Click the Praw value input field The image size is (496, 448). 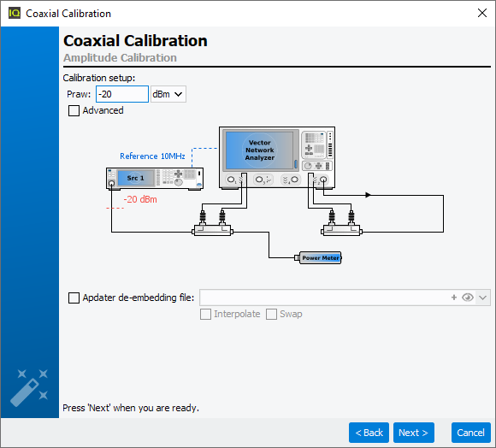point(122,94)
